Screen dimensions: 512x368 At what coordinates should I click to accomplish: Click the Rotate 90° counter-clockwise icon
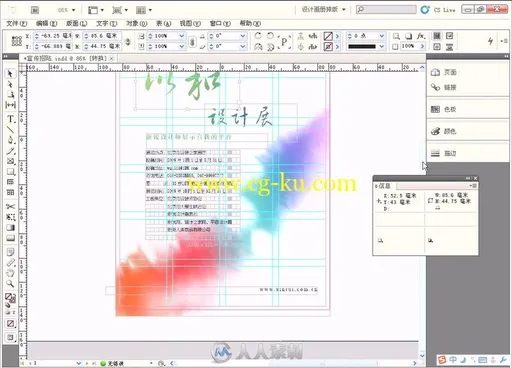coord(270,36)
